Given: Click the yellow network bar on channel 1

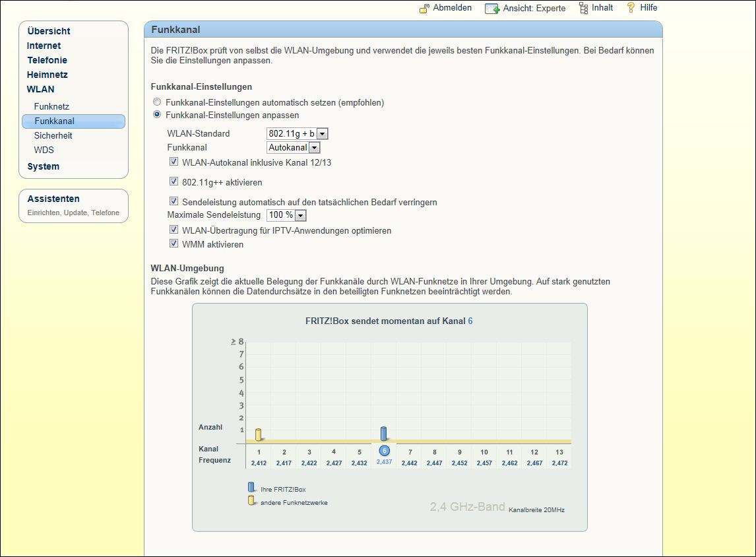Looking at the screenshot, I should click(x=259, y=434).
